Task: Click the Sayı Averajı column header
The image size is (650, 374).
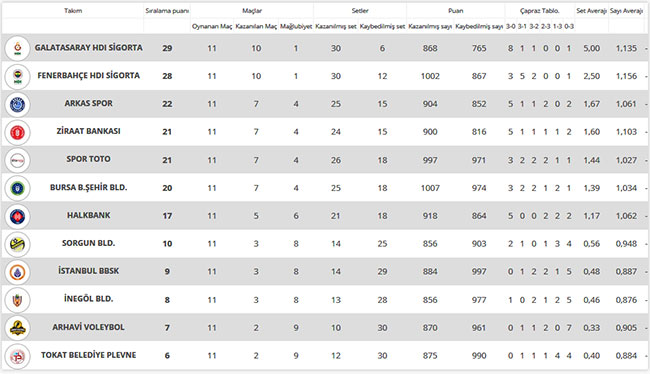Action: click(626, 11)
